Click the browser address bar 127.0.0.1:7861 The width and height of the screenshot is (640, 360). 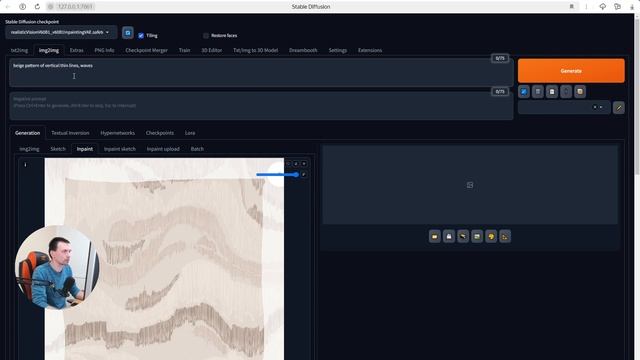(76, 7)
